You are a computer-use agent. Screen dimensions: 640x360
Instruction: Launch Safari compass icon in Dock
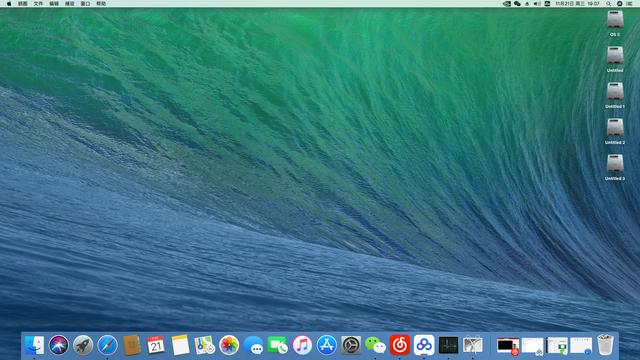pyautogui.click(x=107, y=345)
